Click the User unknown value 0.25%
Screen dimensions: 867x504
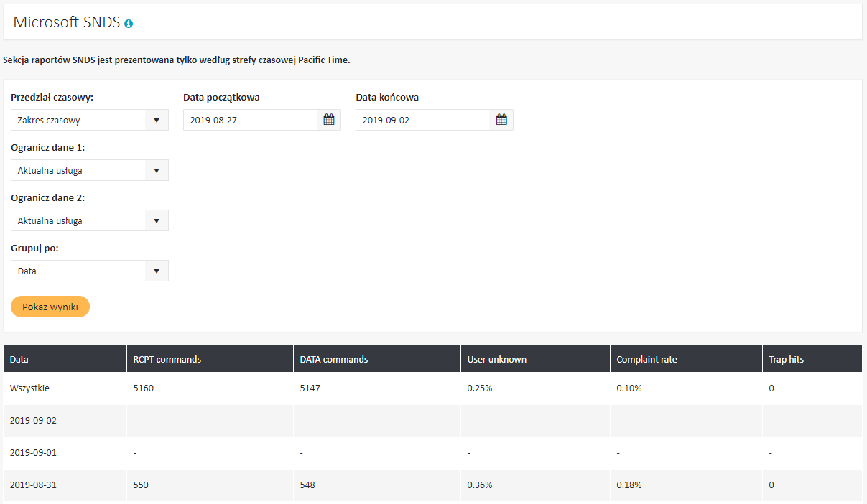pyautogui.click(x=480, y=388)
